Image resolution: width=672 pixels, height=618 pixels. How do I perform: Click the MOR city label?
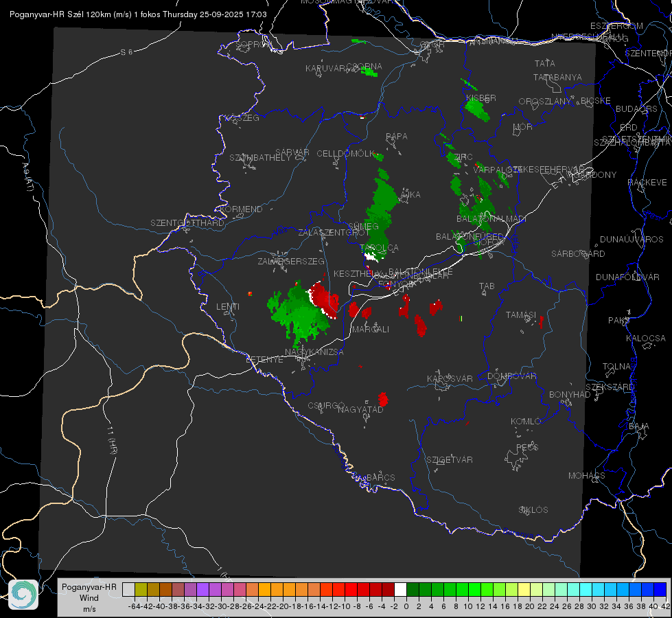click(x=523, y=127)
